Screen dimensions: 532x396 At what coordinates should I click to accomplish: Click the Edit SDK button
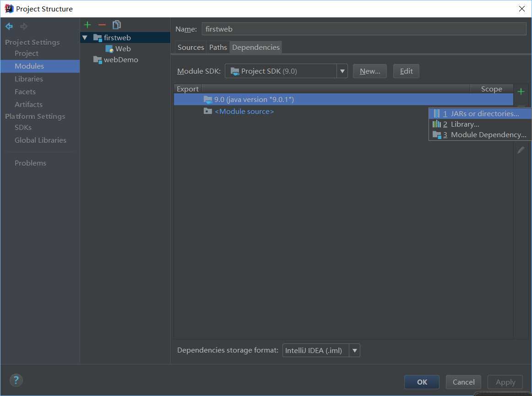[406, 71]
